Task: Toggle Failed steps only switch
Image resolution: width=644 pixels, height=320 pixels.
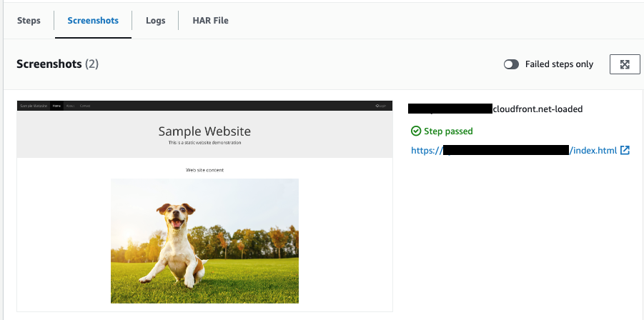Action: point(511,64)
